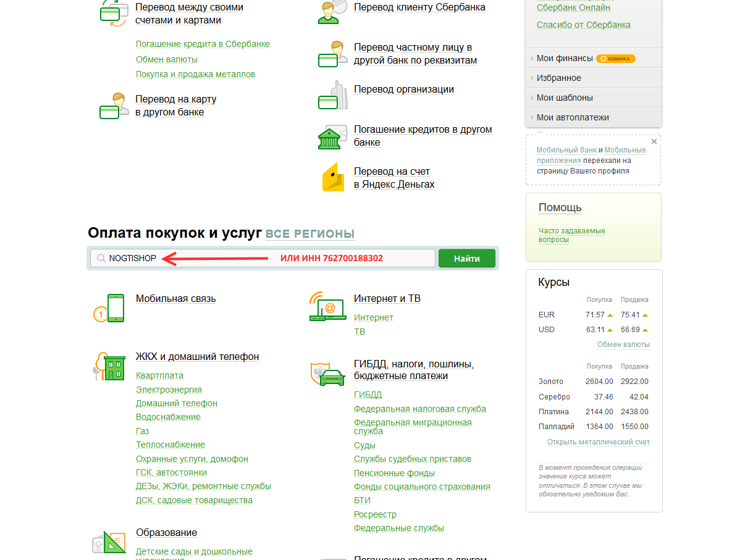
Task: Open the left-column Обмен валюты link
Action: (x=167, y=59)
